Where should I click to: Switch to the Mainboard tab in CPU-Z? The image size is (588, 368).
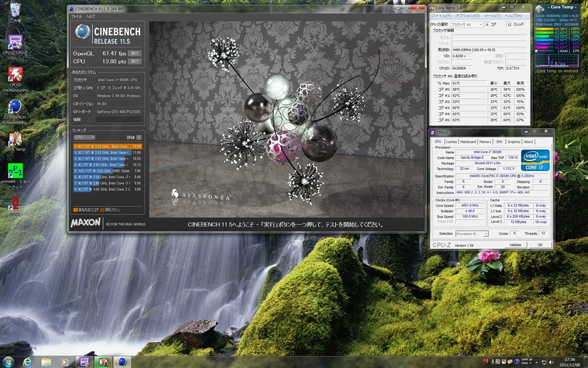pyautogui.click(x=468, y=141)
